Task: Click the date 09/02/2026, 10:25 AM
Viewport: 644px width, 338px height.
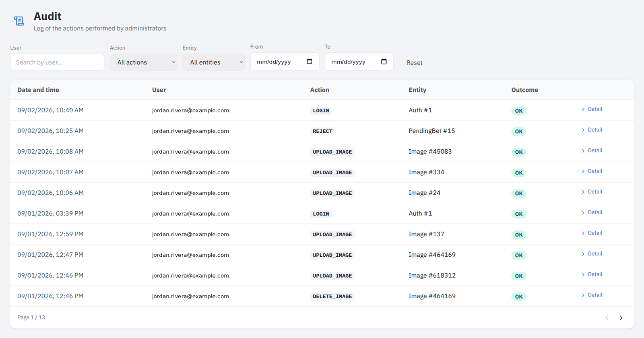Action: click(x=50, y=131)
